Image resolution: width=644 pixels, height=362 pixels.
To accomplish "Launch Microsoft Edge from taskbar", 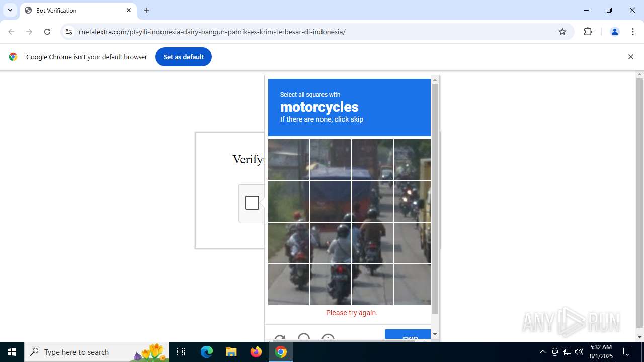I will tap(207, 352).
